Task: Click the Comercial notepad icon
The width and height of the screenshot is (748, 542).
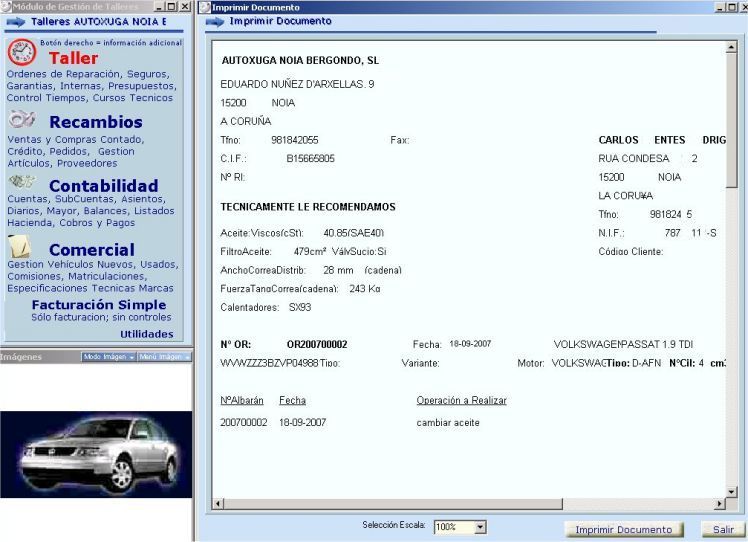Action: tap(20, 247)
